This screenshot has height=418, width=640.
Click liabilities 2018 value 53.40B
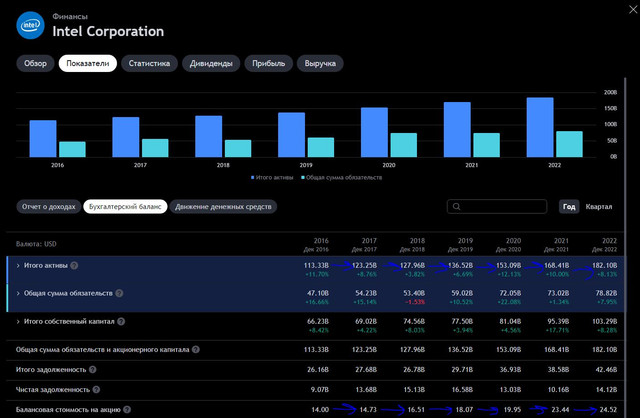[x=414, y=293]
